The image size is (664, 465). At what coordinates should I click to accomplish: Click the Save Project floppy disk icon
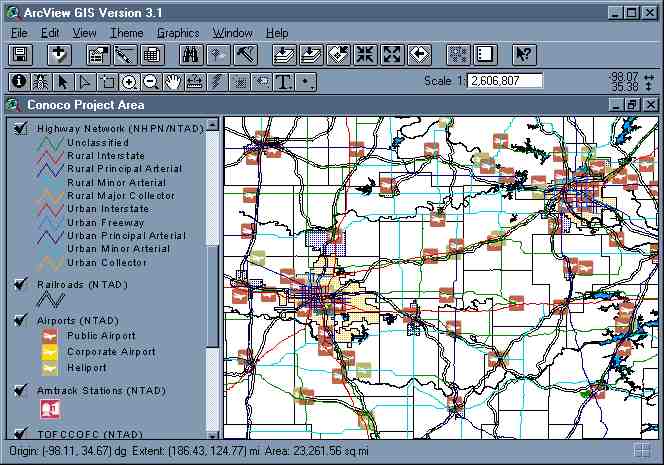coord(20,55)
